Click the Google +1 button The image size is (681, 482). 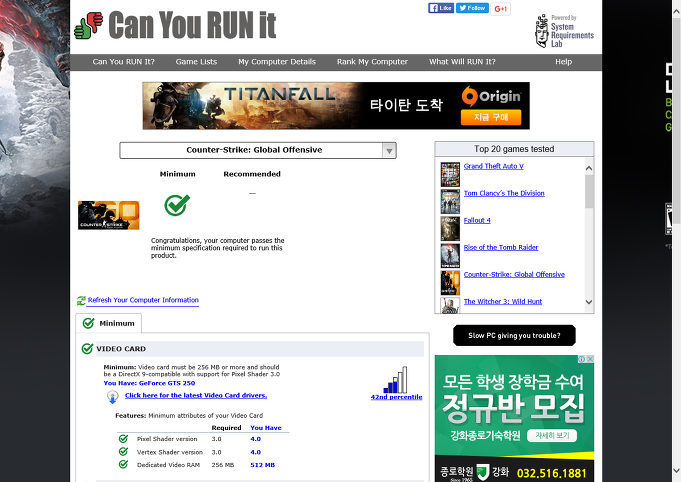[x=500, y=9]
